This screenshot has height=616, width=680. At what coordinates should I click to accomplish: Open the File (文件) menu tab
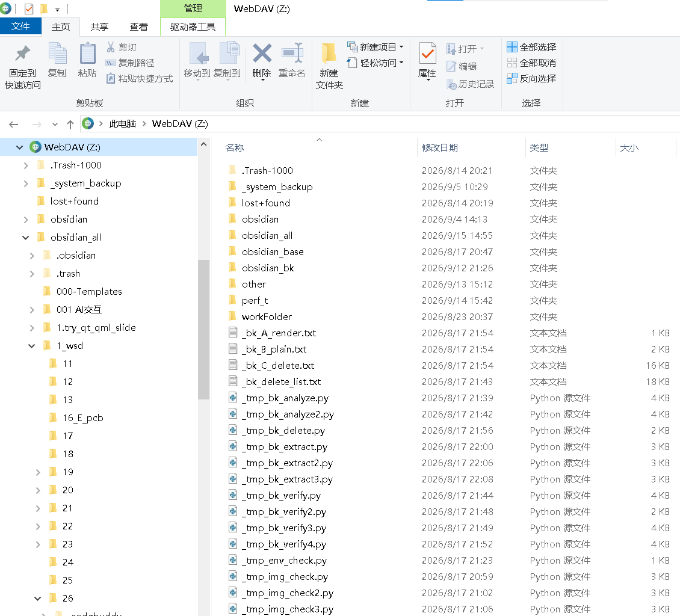(20, 26)
